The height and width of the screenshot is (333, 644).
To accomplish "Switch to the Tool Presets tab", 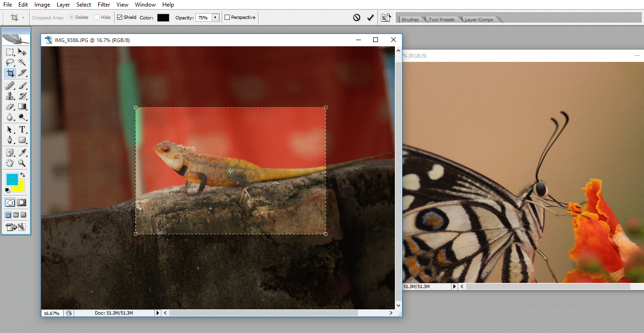I will pyautogui.click(x=441, y=19).
